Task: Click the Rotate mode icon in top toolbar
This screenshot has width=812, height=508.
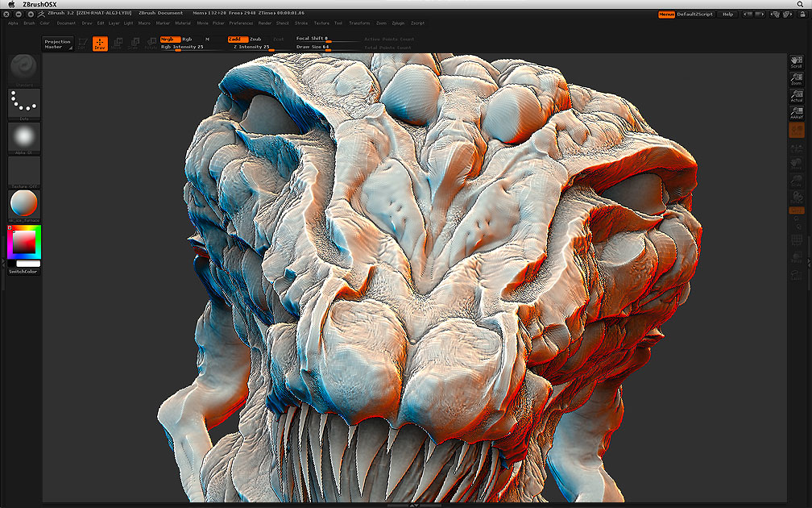Action: (151, 44)
